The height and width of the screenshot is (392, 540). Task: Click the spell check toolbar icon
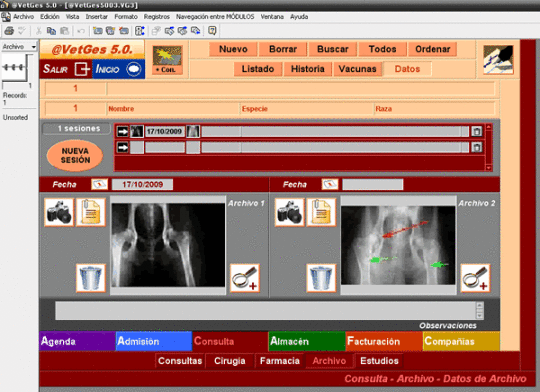click(22, 31)
